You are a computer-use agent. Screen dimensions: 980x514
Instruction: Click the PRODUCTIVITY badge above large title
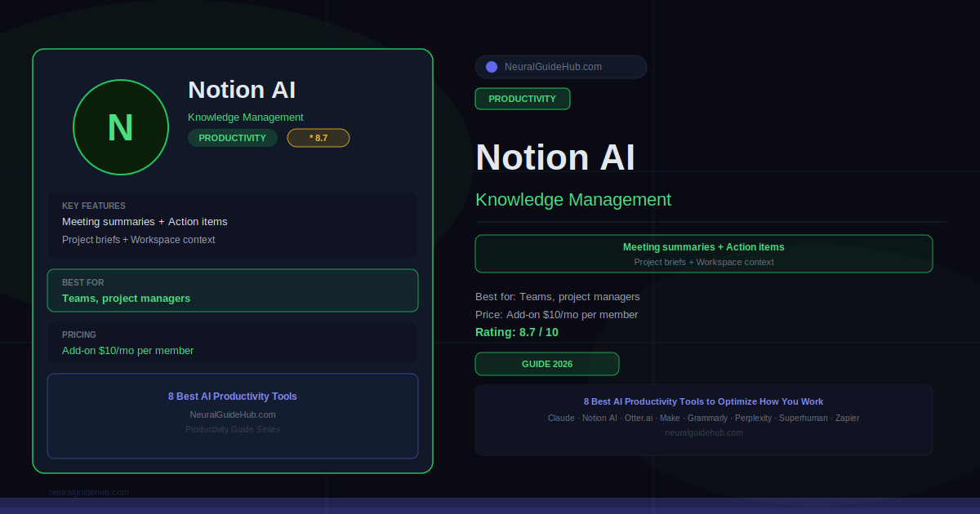(x=523, y=99)
